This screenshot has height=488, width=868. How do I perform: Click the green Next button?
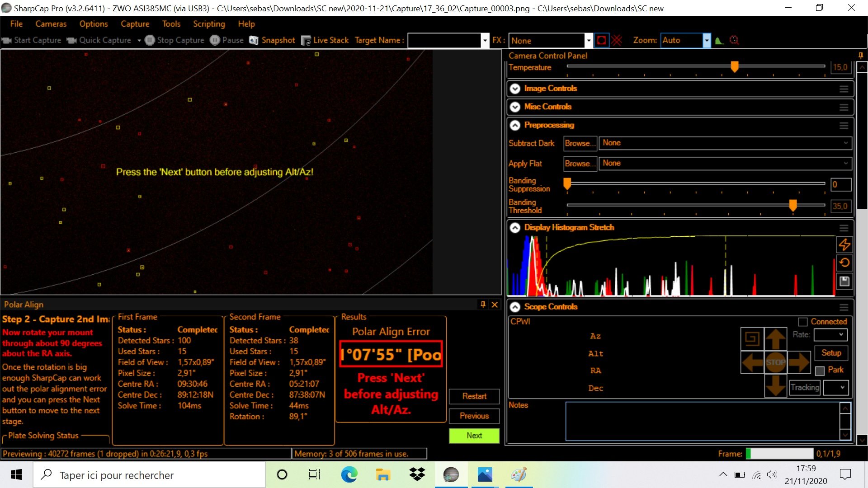tap(474, 436)
